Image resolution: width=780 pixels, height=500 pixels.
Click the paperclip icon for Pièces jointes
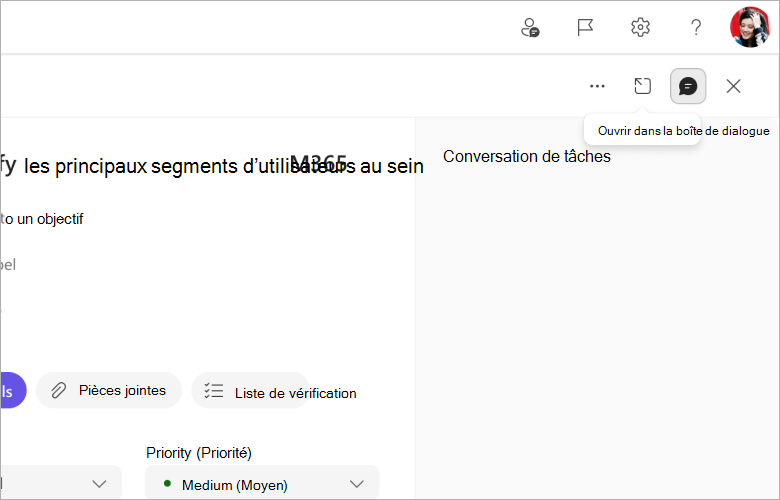point(59,391)
